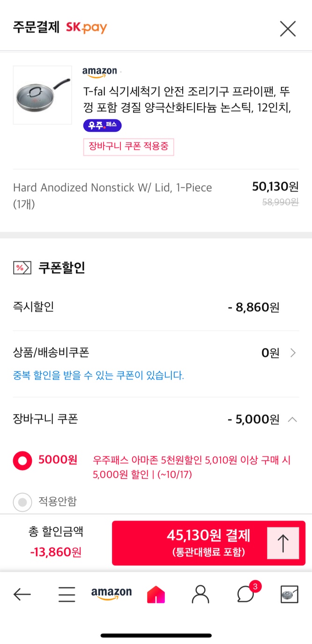The image size is (312, 644).
Task: Open 상품/배송비쿠폰 chevron
Action: (x=293, y=353)
